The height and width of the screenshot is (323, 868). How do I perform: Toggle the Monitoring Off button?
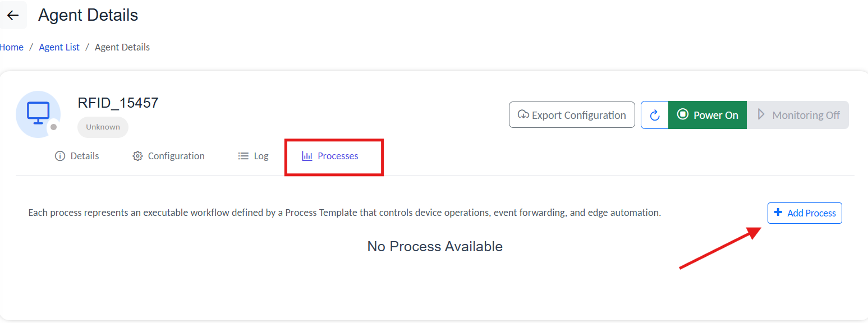point(798,115)
